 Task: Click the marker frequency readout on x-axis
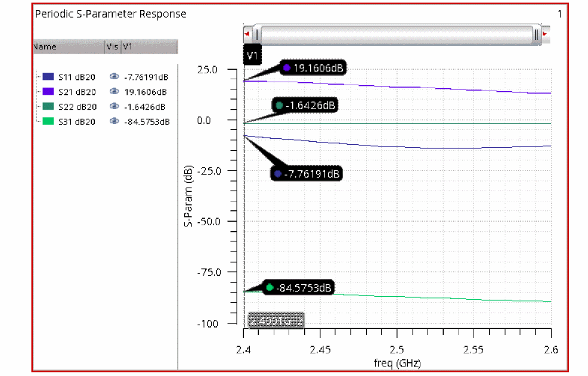tap(276, 321)
